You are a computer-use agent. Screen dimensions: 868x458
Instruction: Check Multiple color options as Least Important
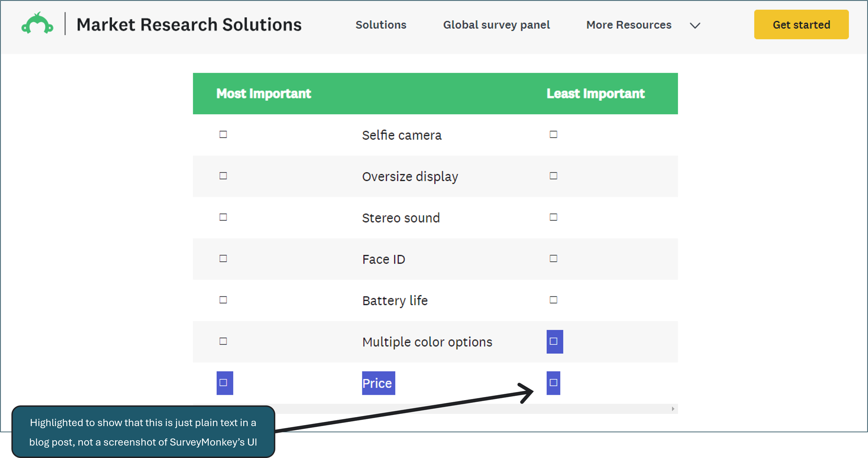coord(554,341)
